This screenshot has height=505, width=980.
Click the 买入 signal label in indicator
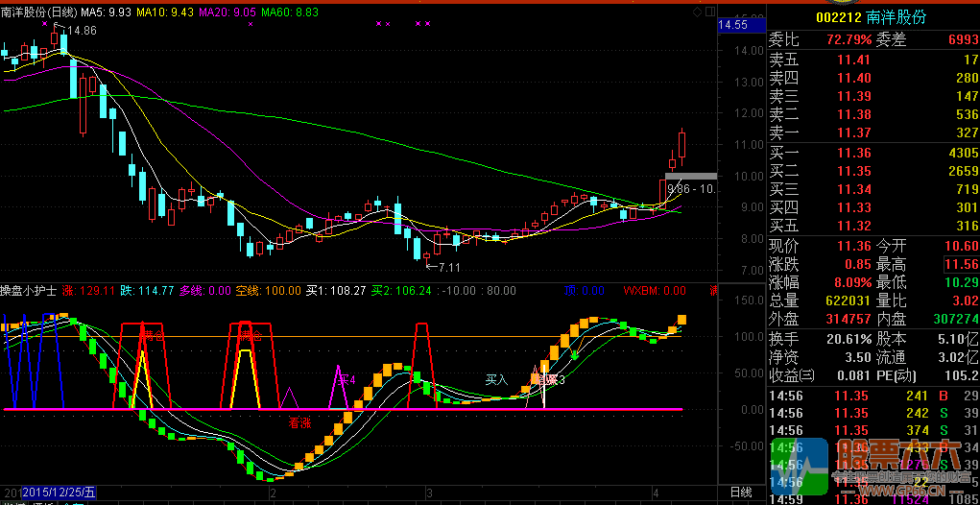[495, 379]
